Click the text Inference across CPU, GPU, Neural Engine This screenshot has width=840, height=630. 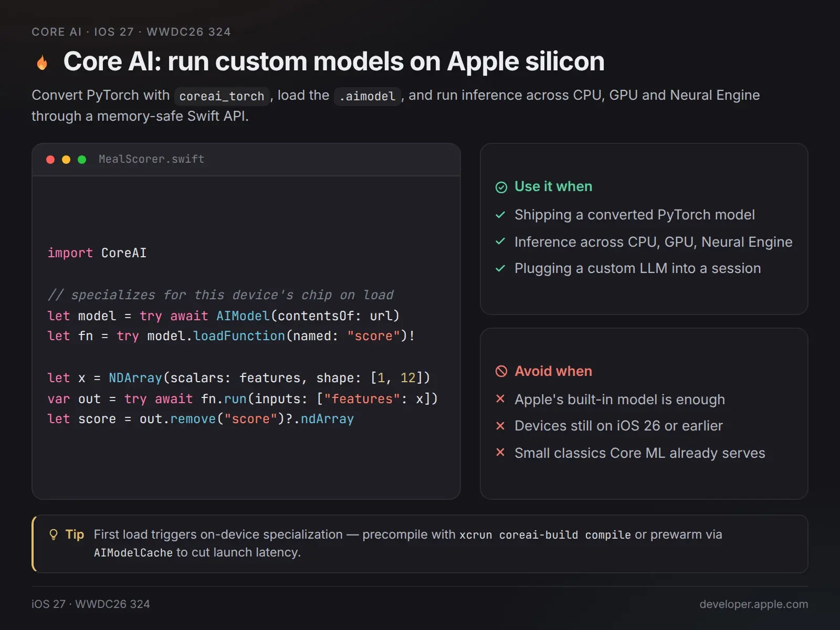point(654,242)
